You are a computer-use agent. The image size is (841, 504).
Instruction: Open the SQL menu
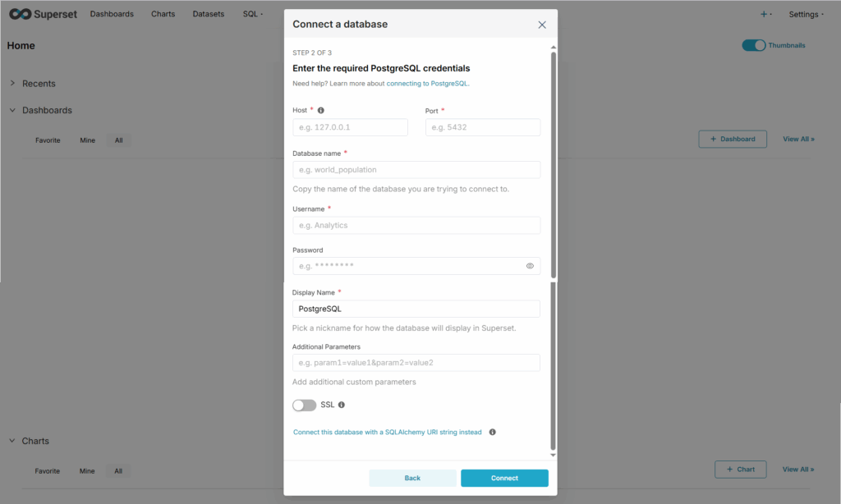pyautogui.click(x=252, y=14)
